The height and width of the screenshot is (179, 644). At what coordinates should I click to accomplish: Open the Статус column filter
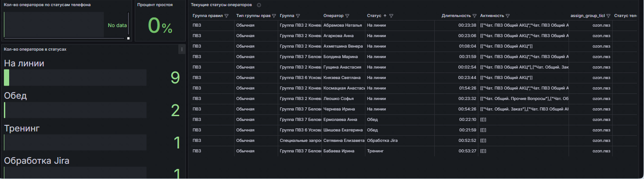click(x=391, y=16)
